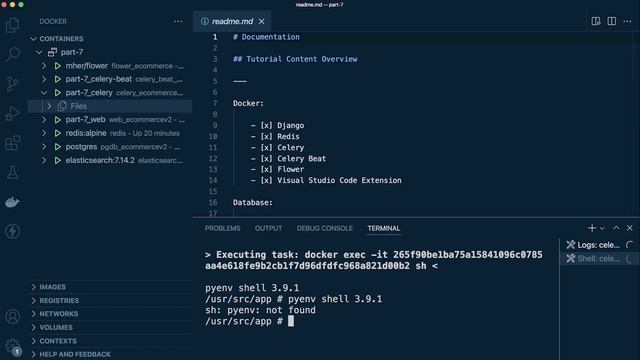Switch to the TERMINAL tab
Screen dimensions: 640x360
tap(384, 228)
